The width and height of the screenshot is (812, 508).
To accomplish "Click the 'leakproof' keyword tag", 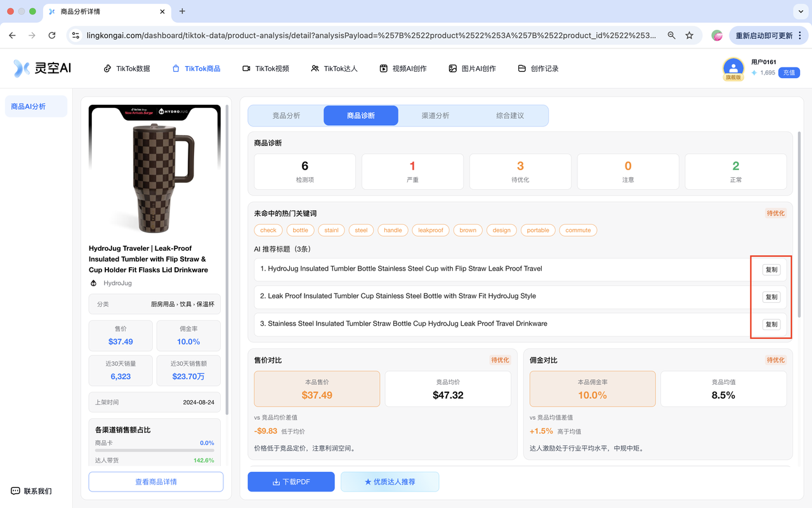I will click(431, 230).
